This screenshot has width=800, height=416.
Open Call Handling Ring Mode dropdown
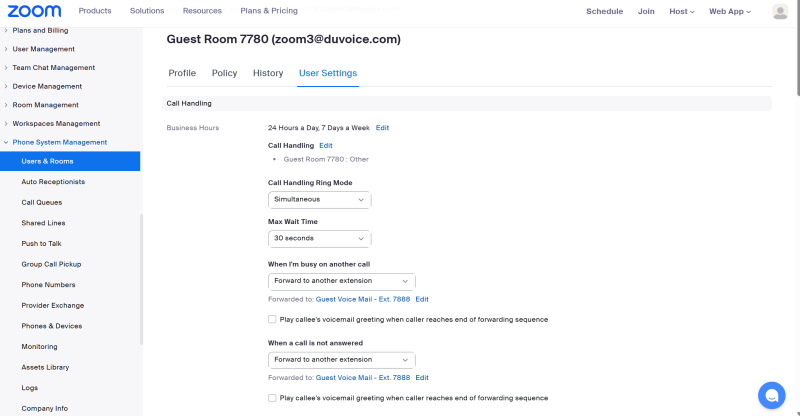tap(319, 200)
